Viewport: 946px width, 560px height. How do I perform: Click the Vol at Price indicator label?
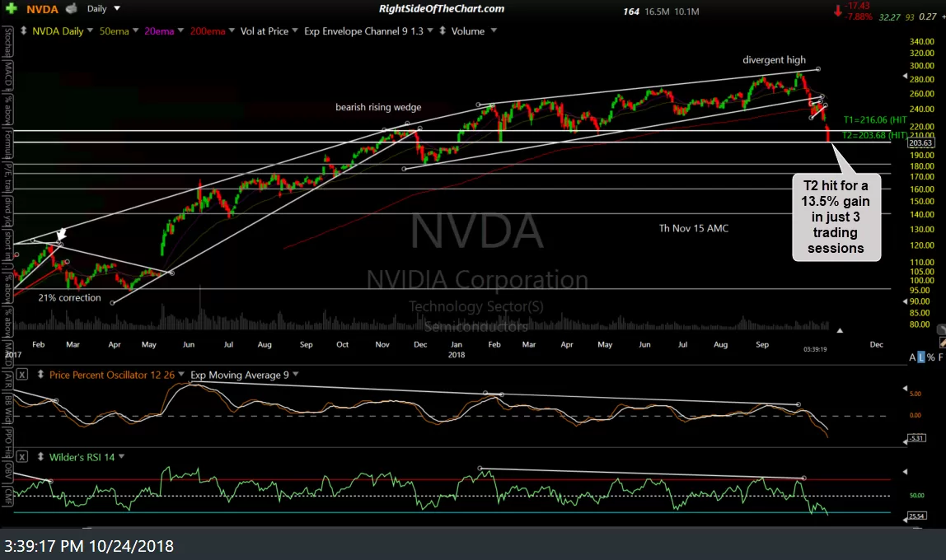265,30
